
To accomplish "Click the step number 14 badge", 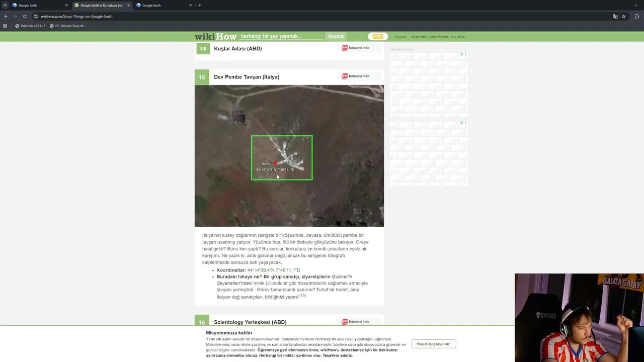I will coord(203,49).
